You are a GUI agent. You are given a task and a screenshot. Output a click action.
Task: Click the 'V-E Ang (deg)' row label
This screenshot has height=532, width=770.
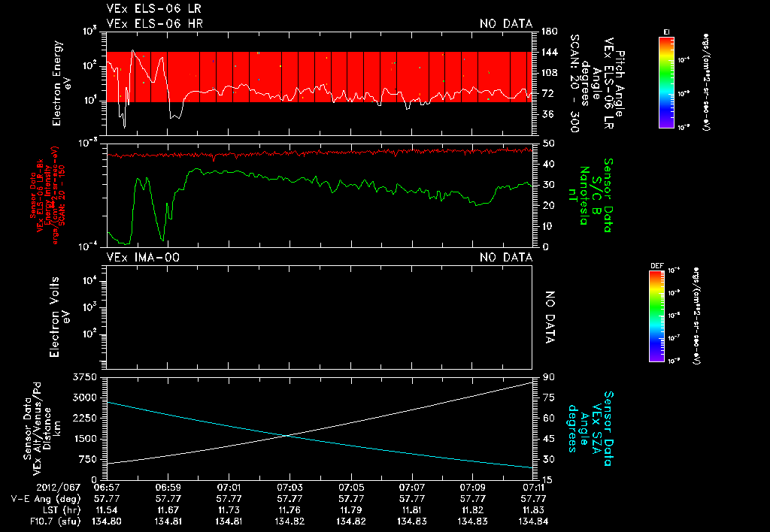[x=46, y=499]
